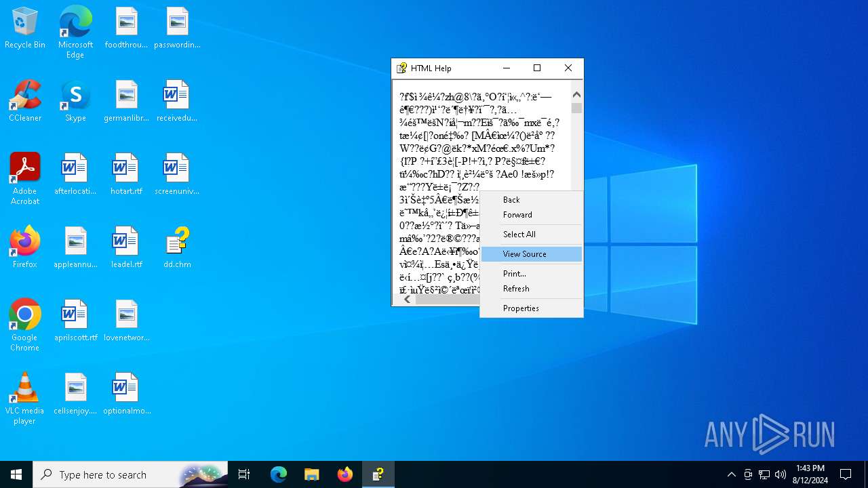
Task: Maximize the HTML Help window
Action: 537,68
